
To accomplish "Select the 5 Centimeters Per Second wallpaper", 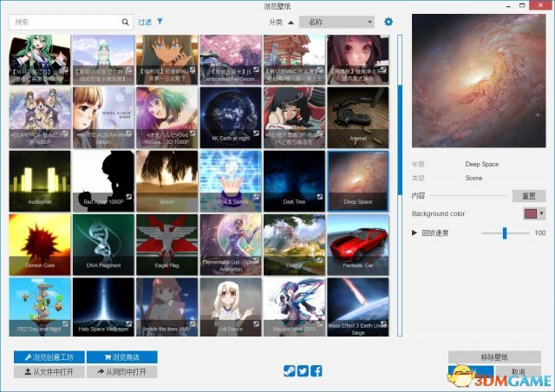I will [231, 60].
